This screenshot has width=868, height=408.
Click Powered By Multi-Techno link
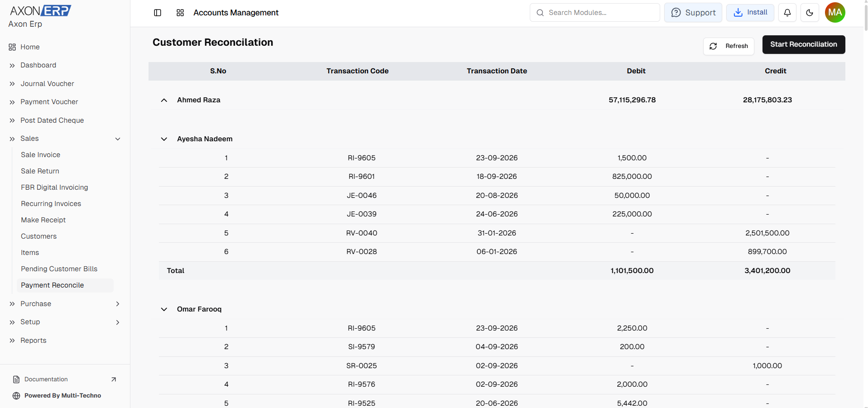tap(62, 396)
